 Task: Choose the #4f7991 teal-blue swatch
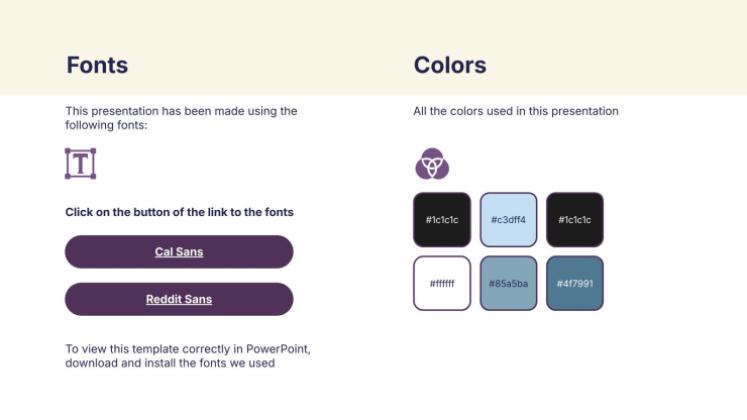575,283
